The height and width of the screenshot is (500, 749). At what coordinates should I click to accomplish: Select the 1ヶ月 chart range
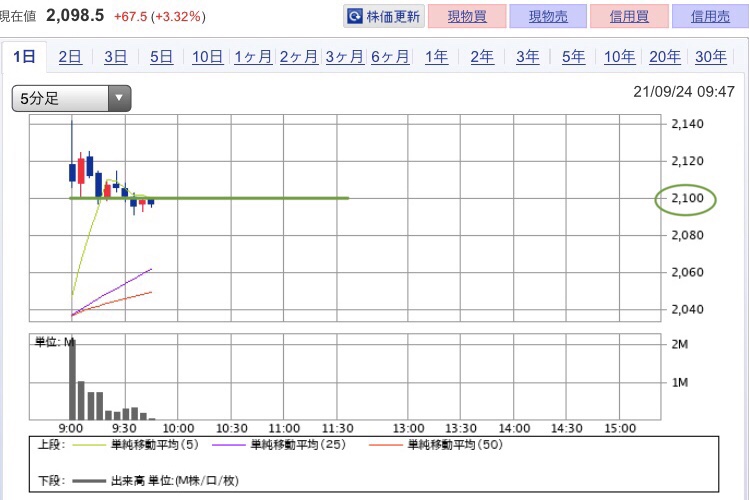click(x=253, y=57)
